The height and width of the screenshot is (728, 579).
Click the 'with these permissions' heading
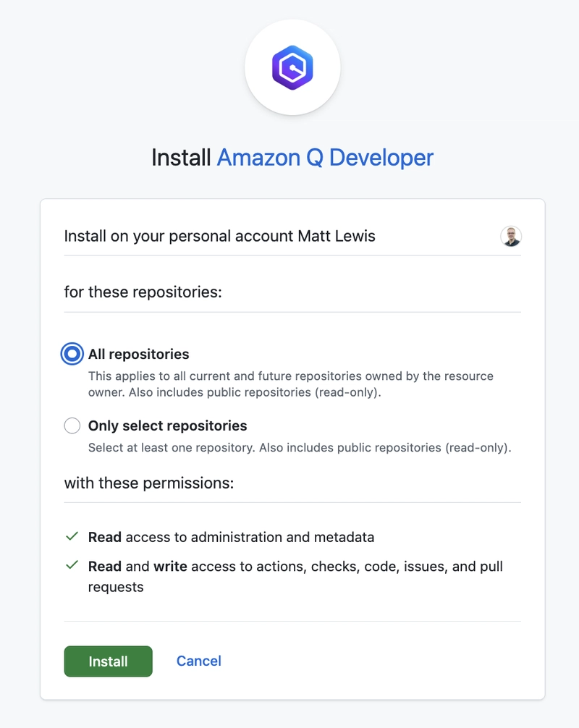pyautogui.click(x=149, y=483)
